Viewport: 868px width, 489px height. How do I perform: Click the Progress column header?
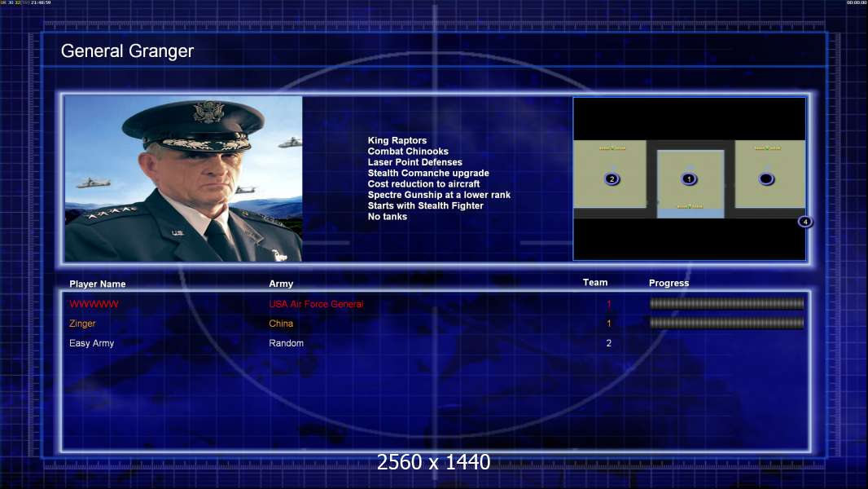tap(669, 283)
